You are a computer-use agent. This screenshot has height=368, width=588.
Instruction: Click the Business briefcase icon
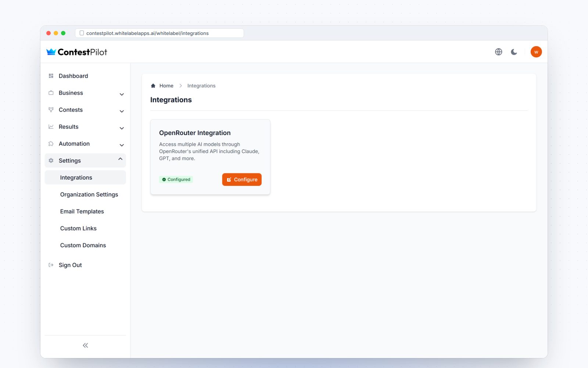51,93
